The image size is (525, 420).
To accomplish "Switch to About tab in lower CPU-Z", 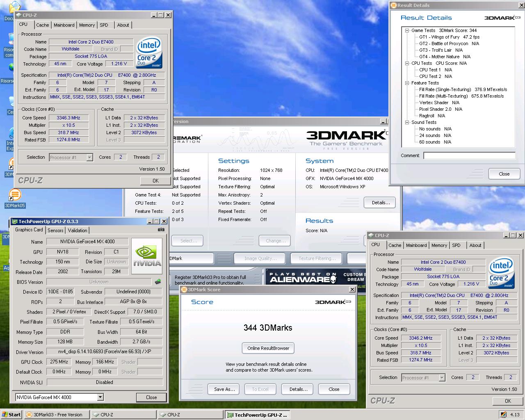I will click(475, 245).
